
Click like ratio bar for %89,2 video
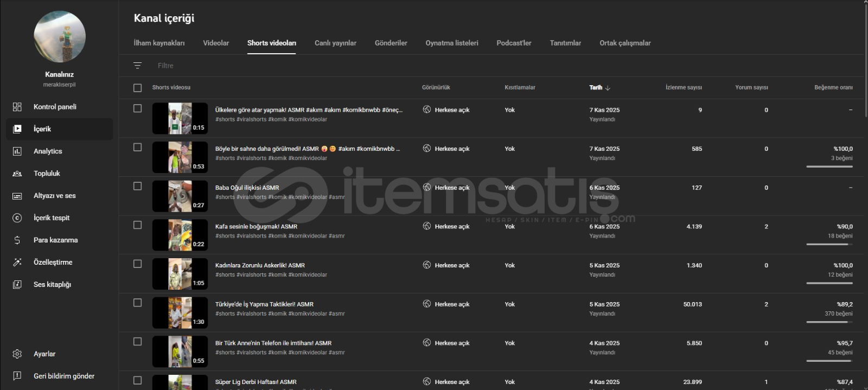pos(829,322)
